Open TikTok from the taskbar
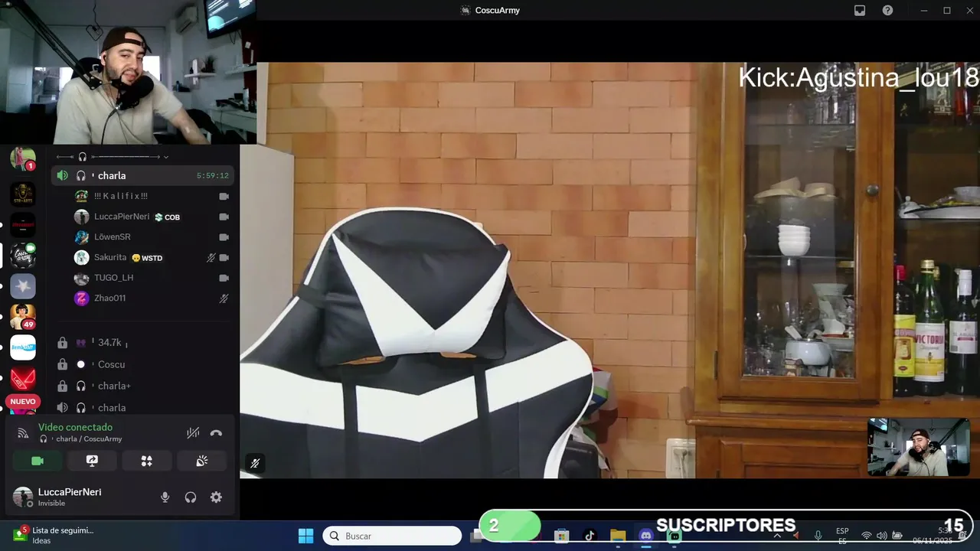The image size is (980, 551). tap(590, 536)
